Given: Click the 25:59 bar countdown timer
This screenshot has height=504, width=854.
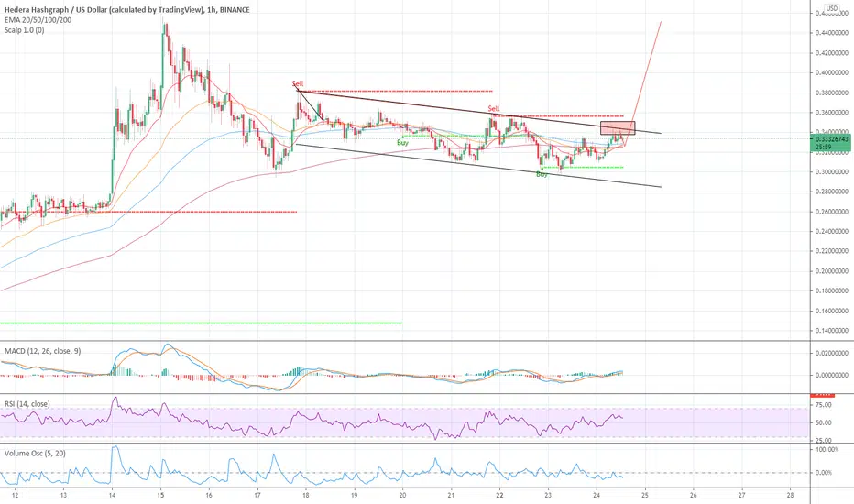Looking at the screenshot, I should coord(823,148).
